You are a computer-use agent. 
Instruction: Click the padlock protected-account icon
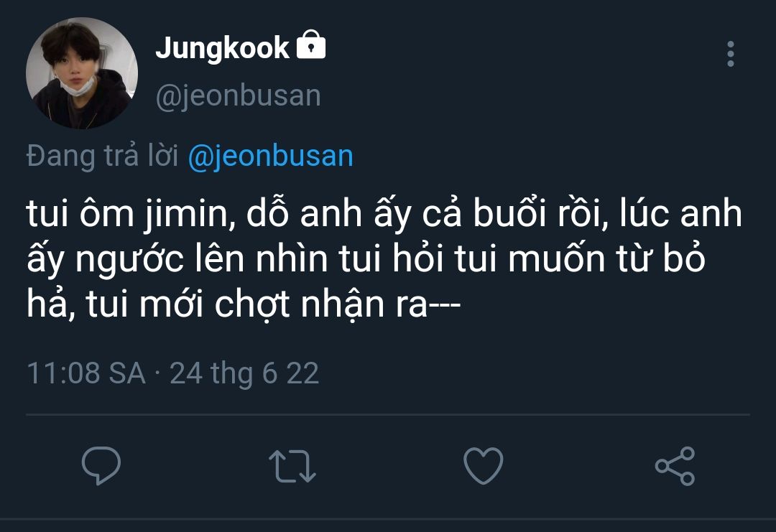click(x=310, y=47)
